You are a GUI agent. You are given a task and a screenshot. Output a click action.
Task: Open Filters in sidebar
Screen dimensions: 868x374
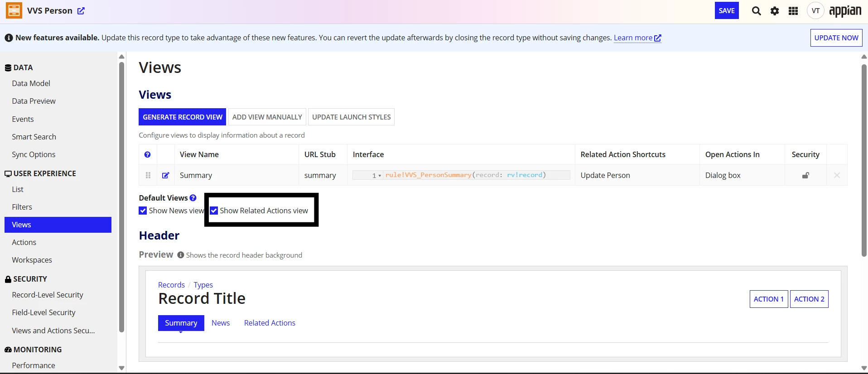click(x=22, y=207)
